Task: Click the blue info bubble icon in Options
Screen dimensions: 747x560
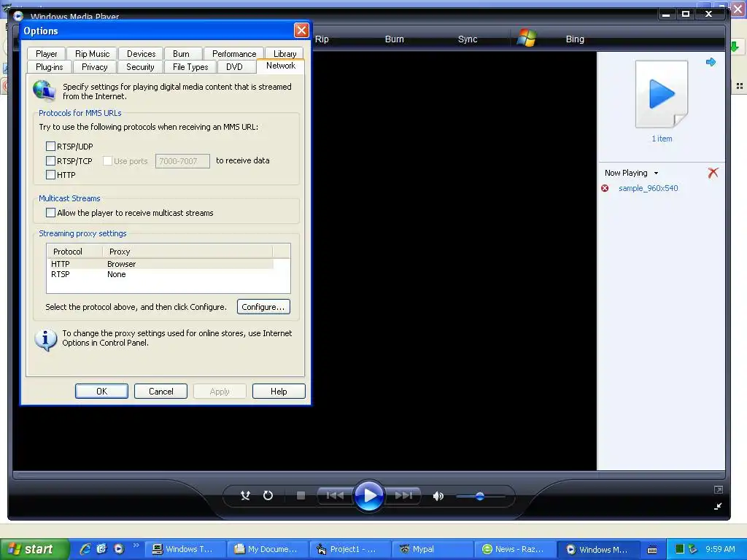Action: click(45, 340)
